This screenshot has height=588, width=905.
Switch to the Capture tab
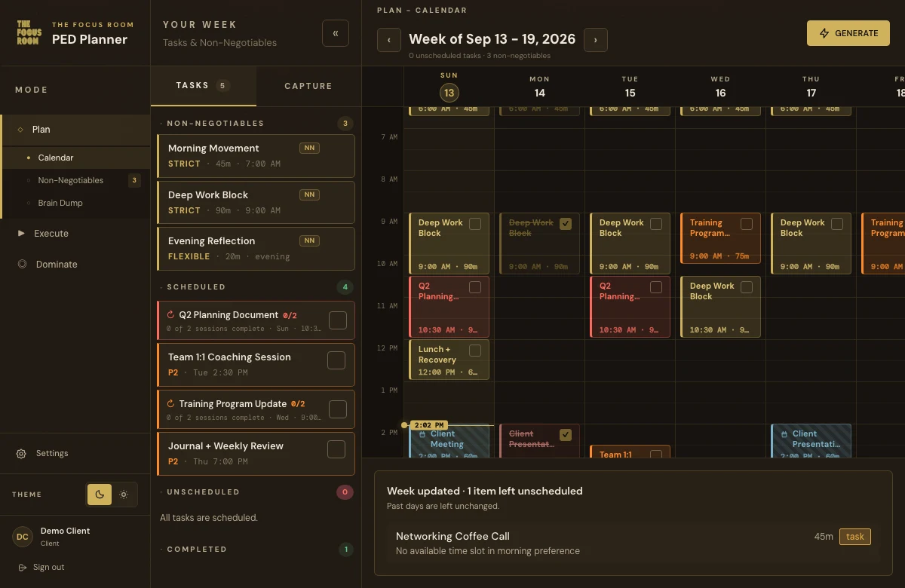tap(308, 86)
